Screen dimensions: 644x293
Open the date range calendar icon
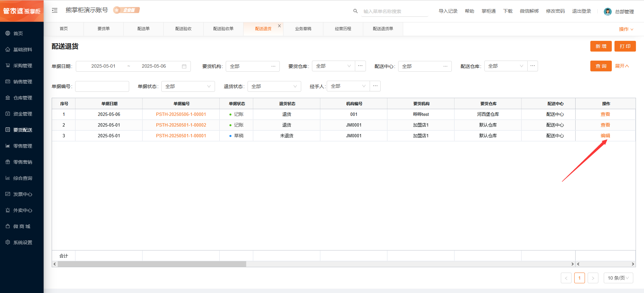[184, 66]
